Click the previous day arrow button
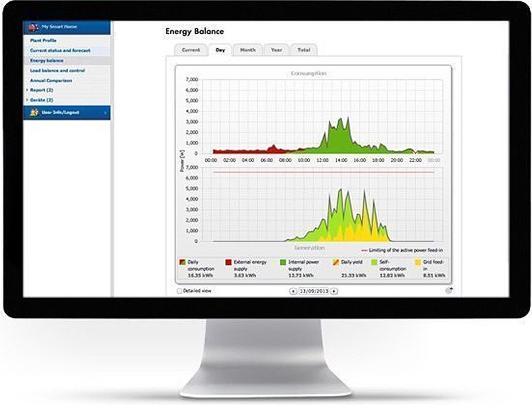This screenshot has height=405, width=532. (x=293, y=291)
